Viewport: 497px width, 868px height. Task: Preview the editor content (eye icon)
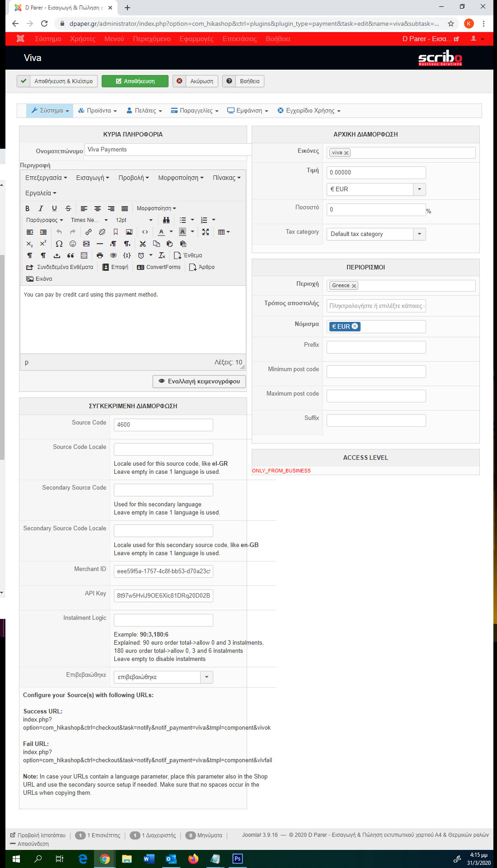[113, 255]
